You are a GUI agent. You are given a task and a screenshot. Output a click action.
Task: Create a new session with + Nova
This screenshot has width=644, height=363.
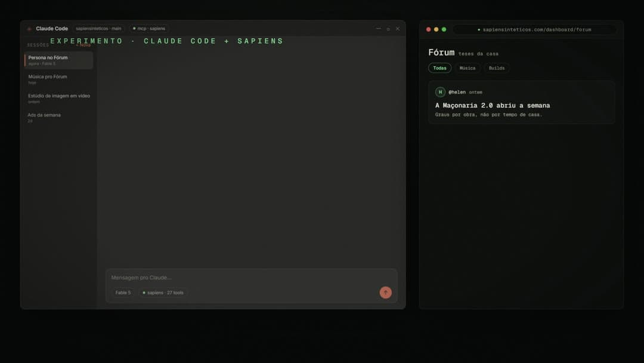click(x=83, y=45)
